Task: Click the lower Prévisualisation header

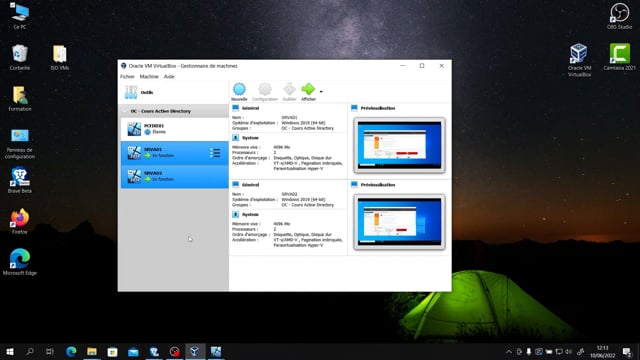Action: 378,185
